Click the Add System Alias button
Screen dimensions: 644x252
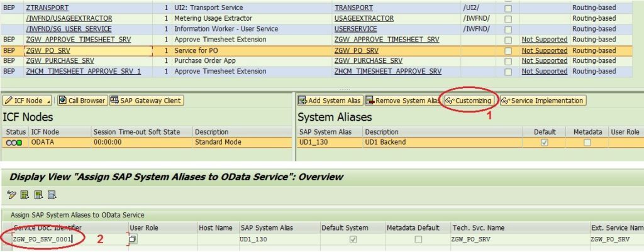tap(330, 101)
